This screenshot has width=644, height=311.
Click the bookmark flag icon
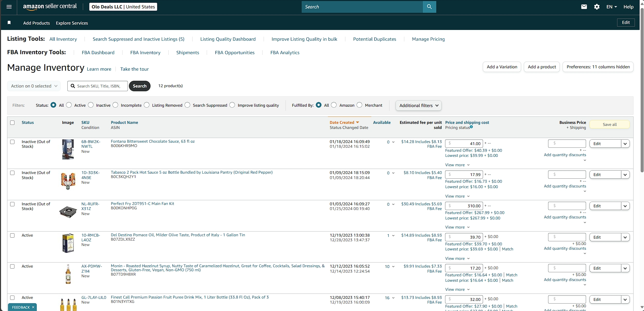[9, 23]
